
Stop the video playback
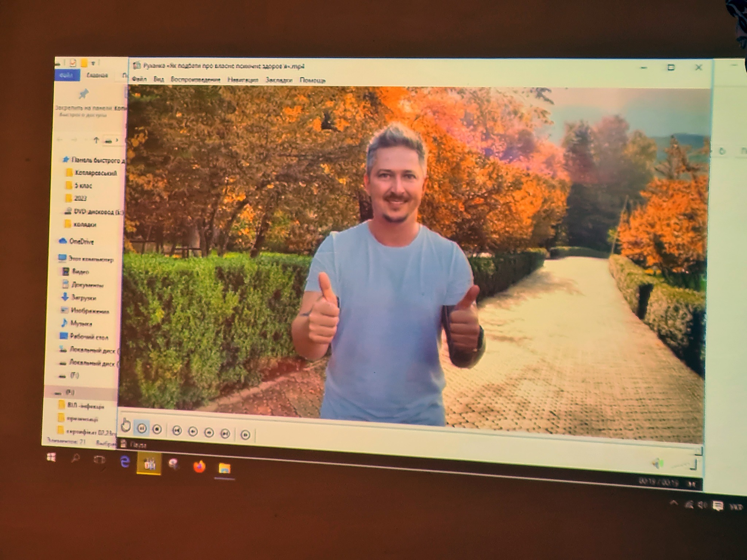click(157, 429)
